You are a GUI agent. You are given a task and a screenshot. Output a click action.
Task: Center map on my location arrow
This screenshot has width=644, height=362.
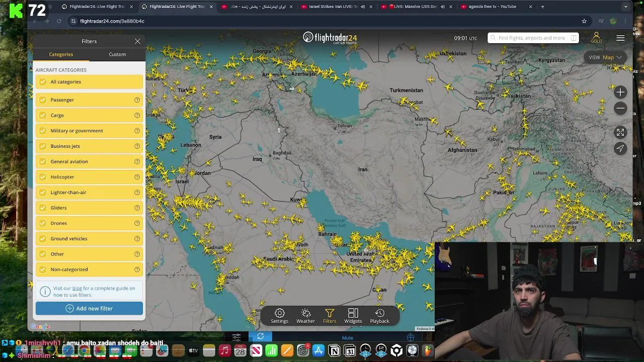pos(620,148)
